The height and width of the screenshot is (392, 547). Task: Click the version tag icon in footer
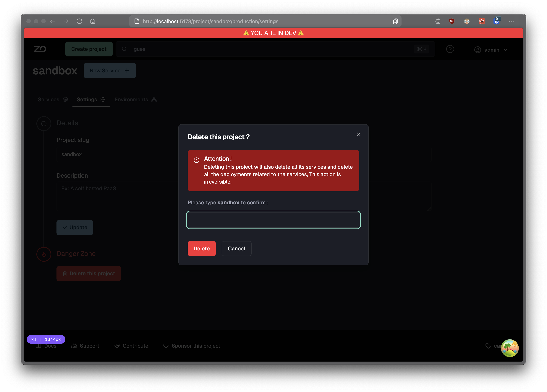[488, 346]
